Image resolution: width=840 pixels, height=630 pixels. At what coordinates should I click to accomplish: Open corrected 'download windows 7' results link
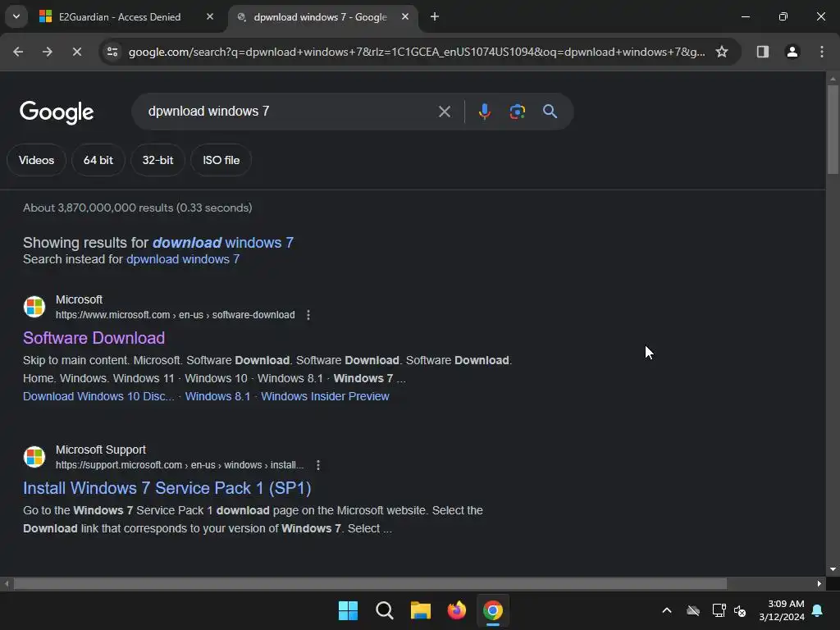223,243
